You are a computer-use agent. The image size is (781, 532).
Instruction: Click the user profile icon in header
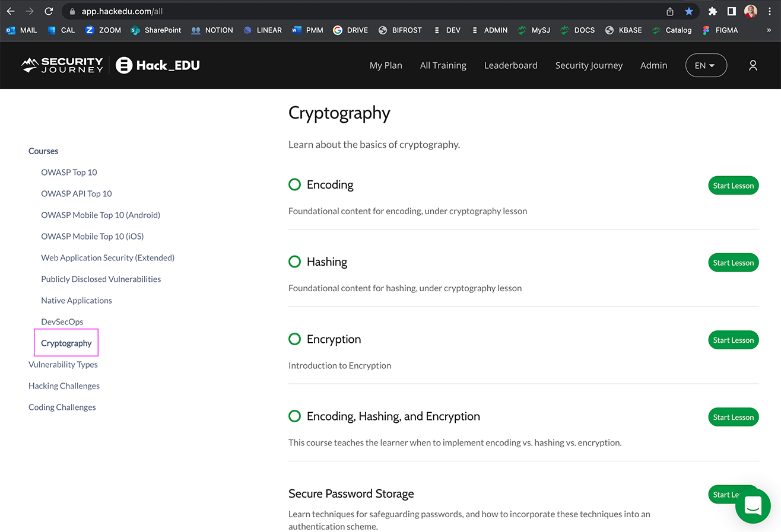click(x=753, y=65)
